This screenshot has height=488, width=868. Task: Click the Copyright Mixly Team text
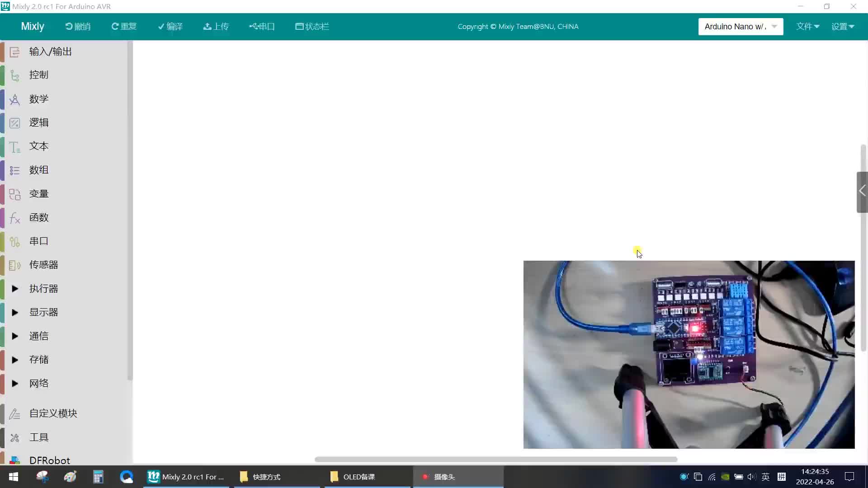[x=518, y=27]
